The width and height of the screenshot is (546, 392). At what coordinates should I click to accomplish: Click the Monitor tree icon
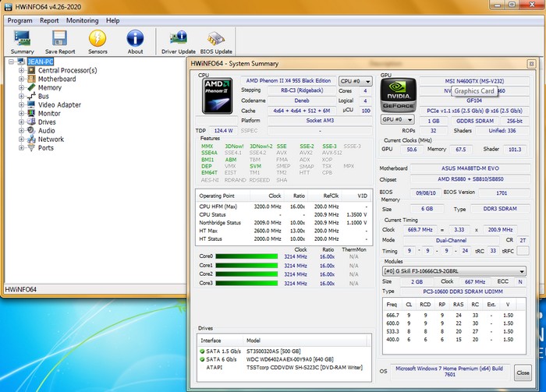pos(31,113)
